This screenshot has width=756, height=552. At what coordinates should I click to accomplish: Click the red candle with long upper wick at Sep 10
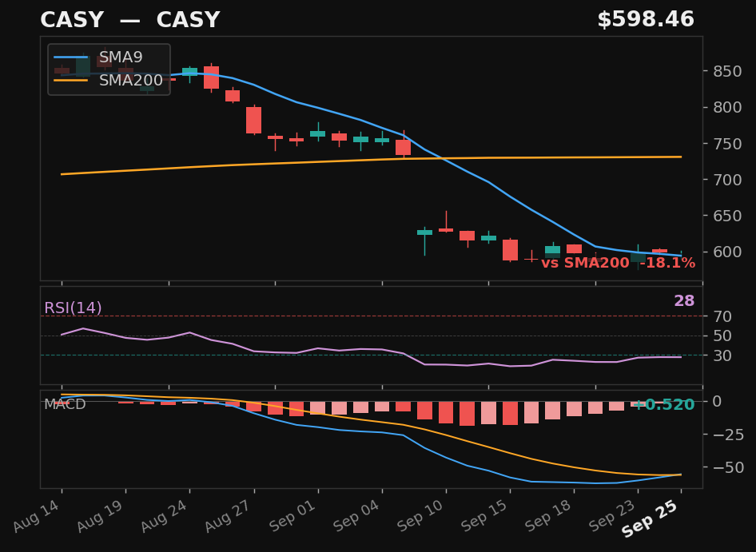446,230
